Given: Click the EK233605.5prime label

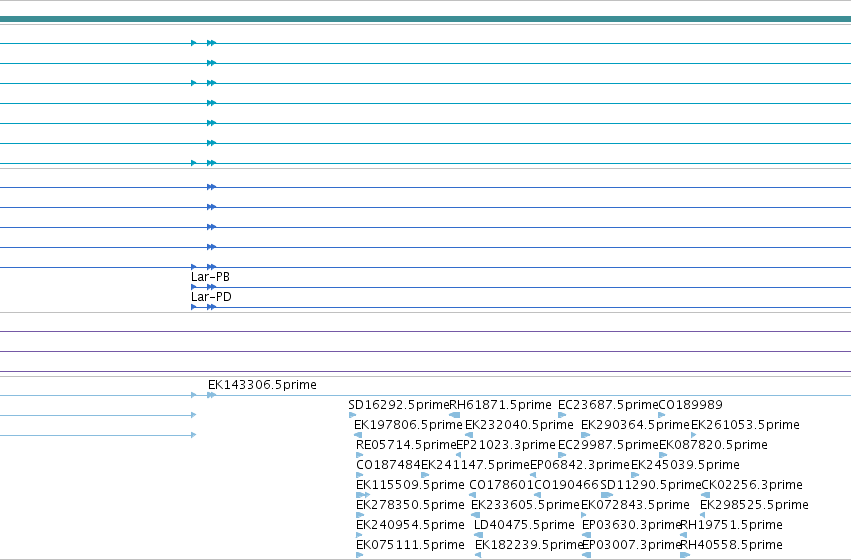Looking at the screenshot, I should point(525,505).
